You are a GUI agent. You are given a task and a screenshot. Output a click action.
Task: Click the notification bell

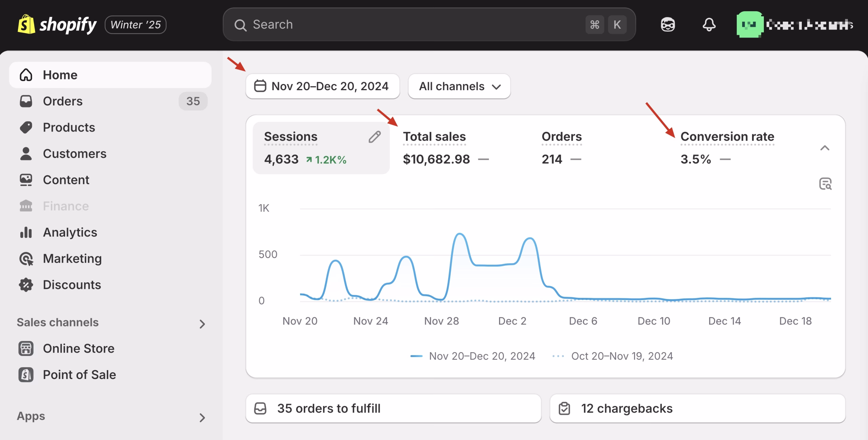pos(709,24)
